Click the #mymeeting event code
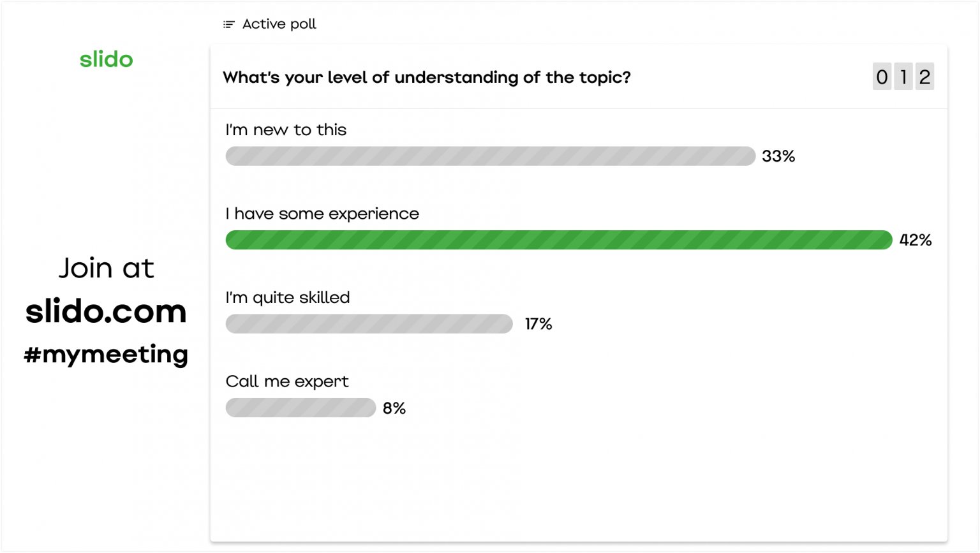The image size is (980, 553). (x=106, y=354)
